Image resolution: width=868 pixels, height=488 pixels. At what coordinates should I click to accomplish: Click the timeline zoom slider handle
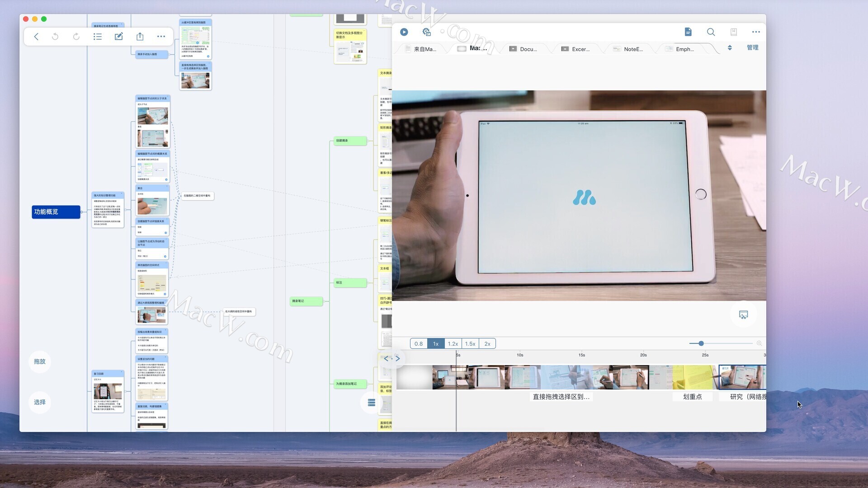[x=701, y=343]
